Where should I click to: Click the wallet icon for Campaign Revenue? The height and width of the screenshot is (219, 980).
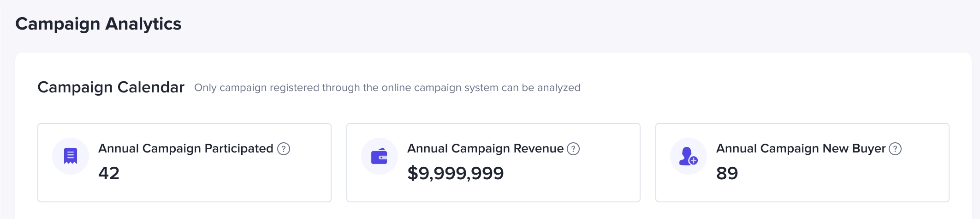coord(379,156)
